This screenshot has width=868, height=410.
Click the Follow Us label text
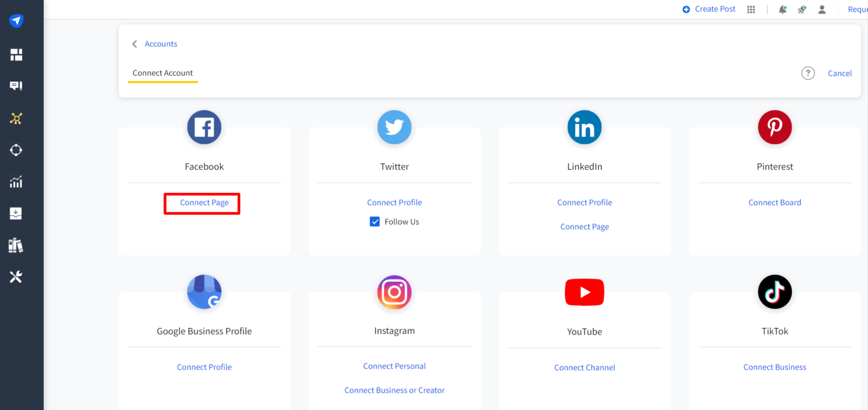402,222
